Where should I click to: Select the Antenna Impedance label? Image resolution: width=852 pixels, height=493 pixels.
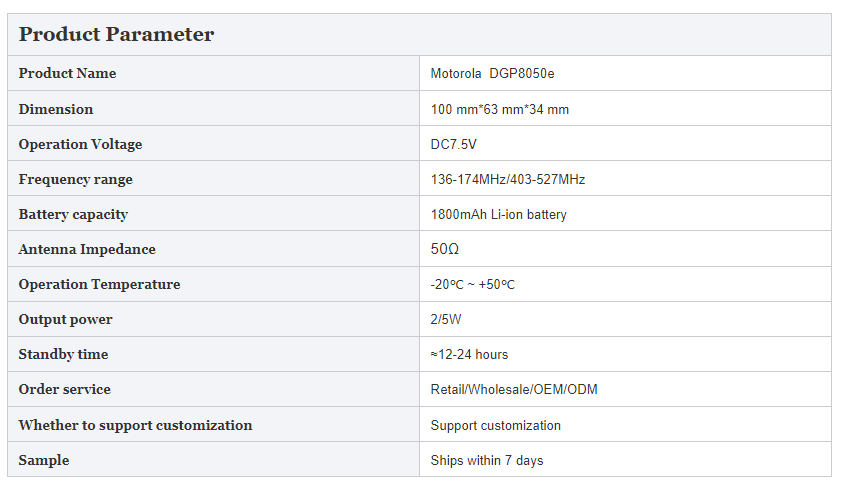[x=87, y=249]
